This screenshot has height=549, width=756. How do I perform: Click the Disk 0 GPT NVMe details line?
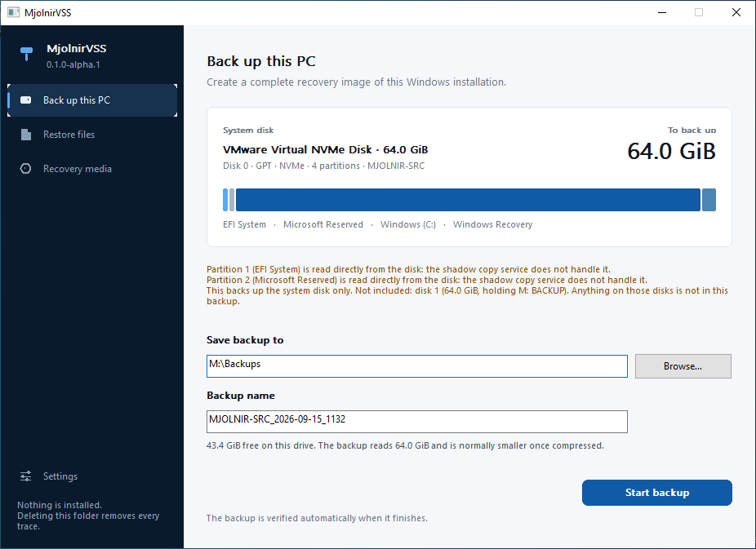[323, 166]
